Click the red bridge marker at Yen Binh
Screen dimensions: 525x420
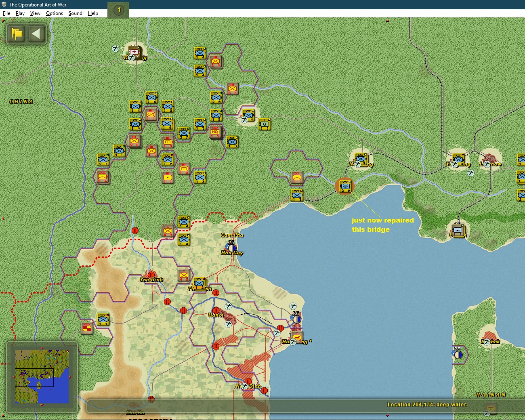click(x=151, y=275)
